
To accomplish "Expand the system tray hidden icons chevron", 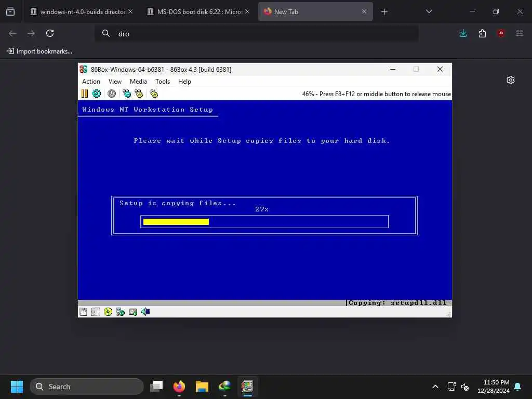I will pos(435,387).
